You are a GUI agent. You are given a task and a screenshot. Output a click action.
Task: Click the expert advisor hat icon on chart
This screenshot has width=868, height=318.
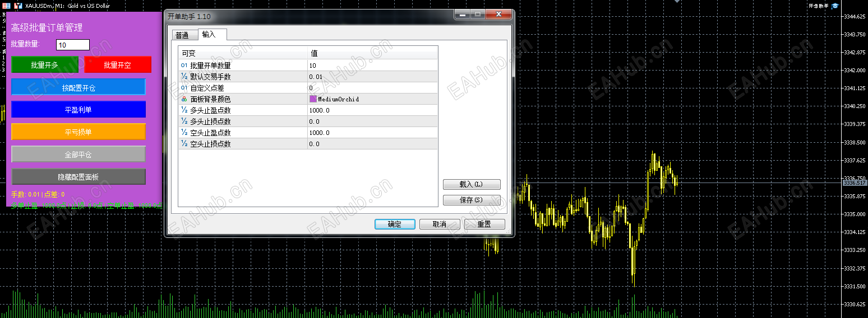tap(835, 6)
